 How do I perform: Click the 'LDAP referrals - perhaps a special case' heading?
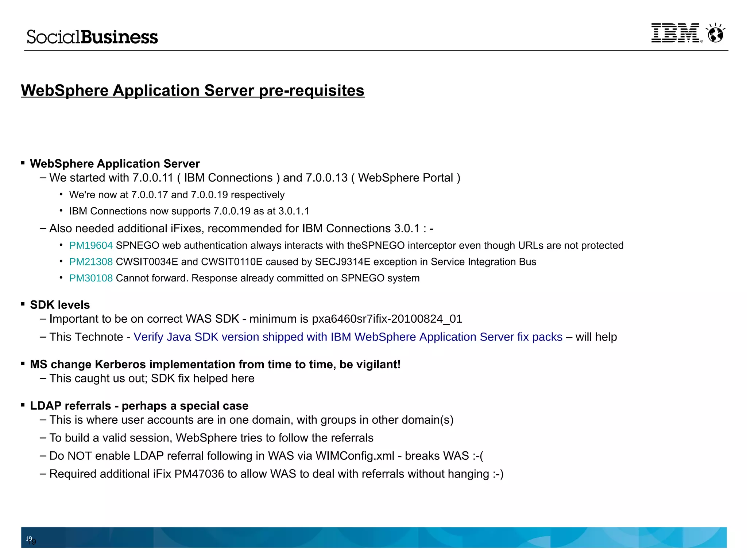pyautogui.click(x=139, y=406)
